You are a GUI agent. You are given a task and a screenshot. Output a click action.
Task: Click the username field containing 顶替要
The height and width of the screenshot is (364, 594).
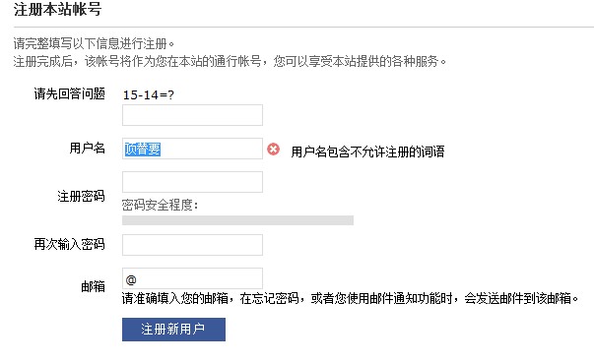click(x=192, y=149)
